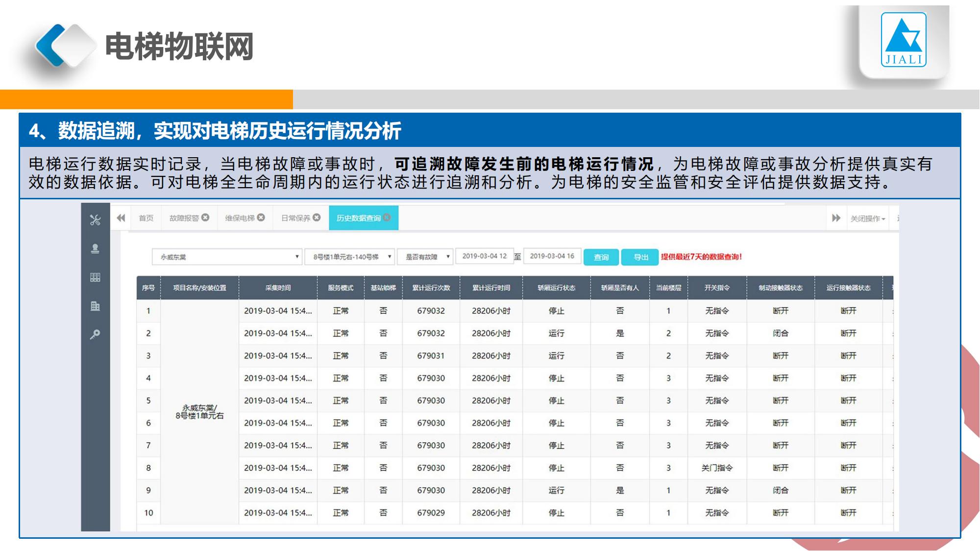
Task: Click the 基站锁梯 column header
Action: [383, 288]
